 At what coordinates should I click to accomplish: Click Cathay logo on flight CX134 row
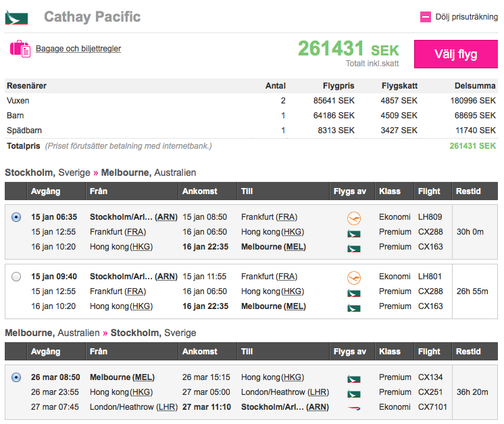click(x=353, y=378)
